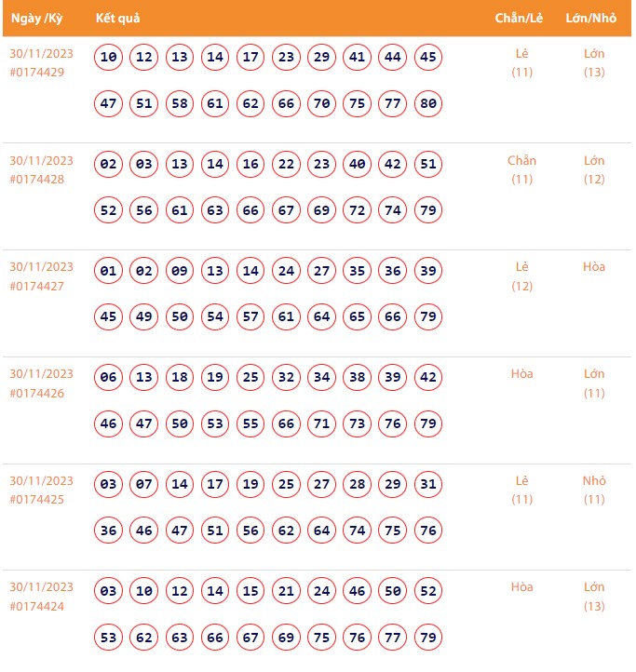Click draw ID #0174424
636x672 pixels.
tap(37, 606)
